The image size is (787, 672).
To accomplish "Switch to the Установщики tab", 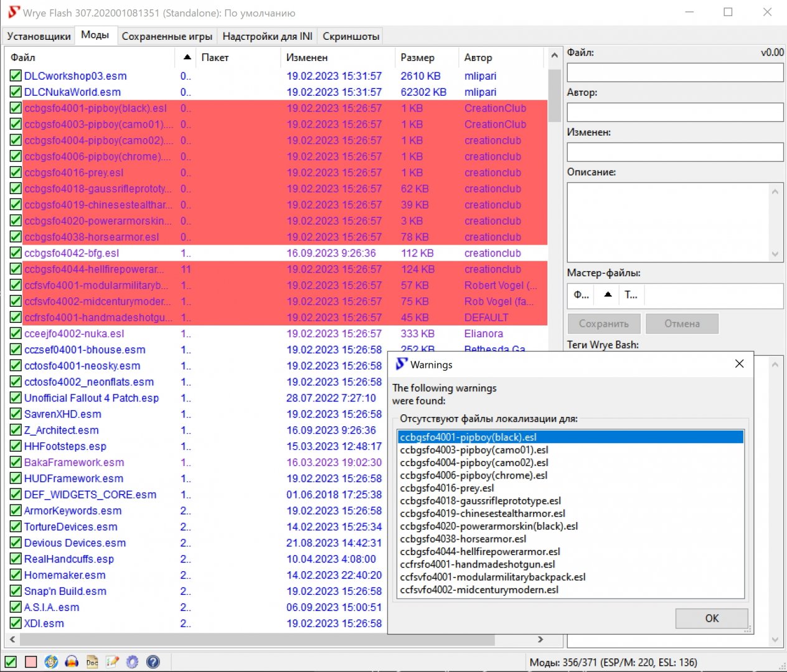I will pos(39,36).
